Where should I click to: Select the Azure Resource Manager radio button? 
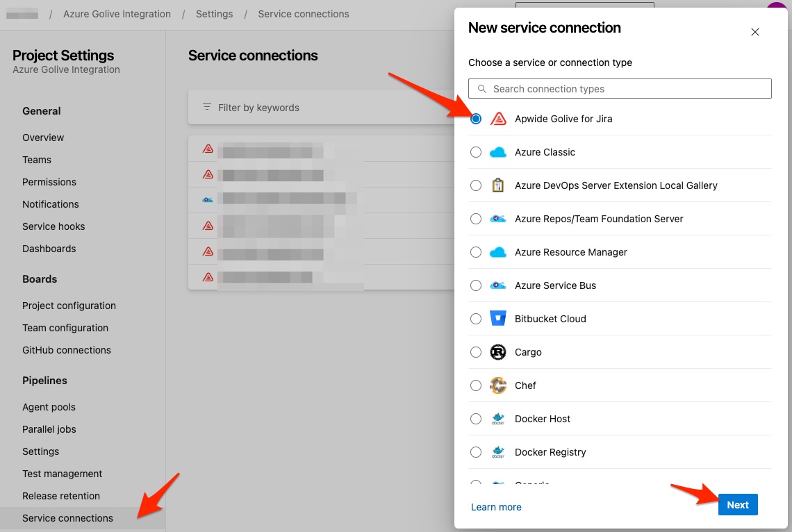pyautogui.click(x=476, y=252)
